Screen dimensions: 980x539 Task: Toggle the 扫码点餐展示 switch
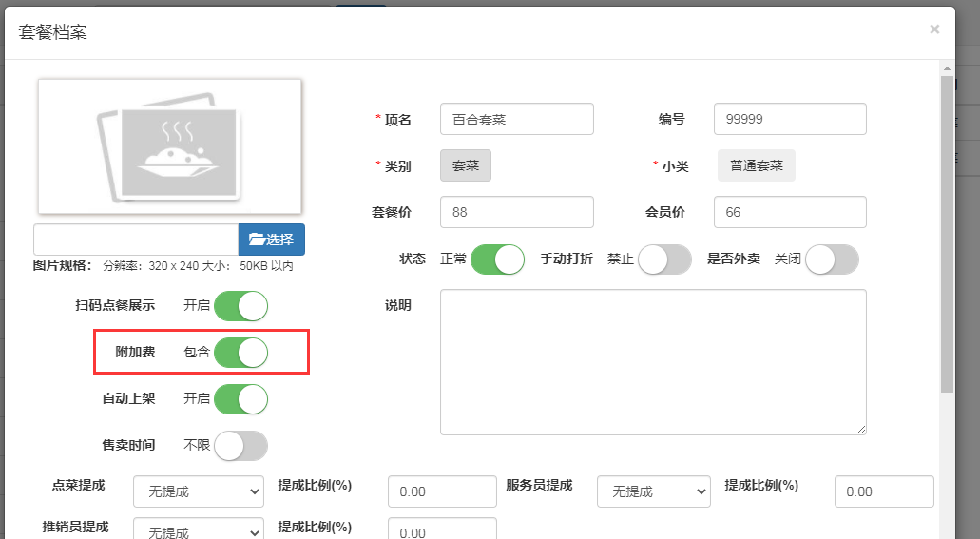coord(240,306)
